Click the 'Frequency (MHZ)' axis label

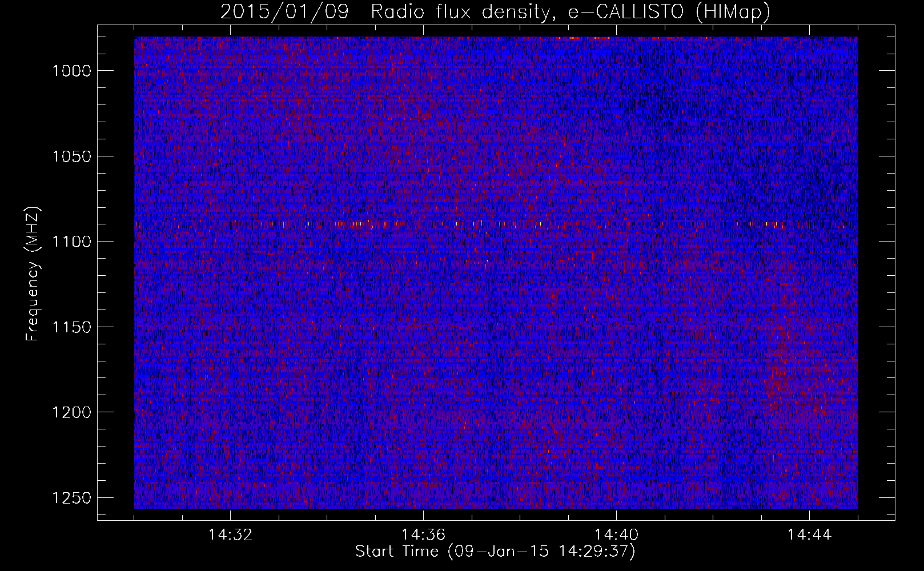(33, 274)
